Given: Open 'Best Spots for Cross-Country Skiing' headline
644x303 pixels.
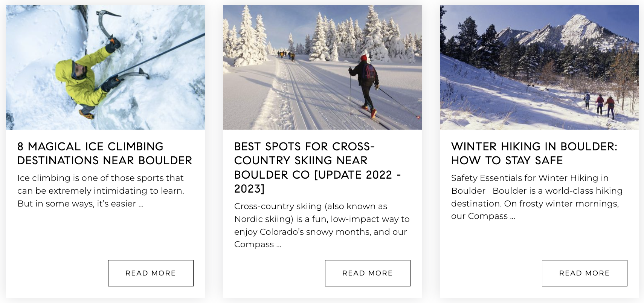Looking at the screenshot, I should pos(317,167).
